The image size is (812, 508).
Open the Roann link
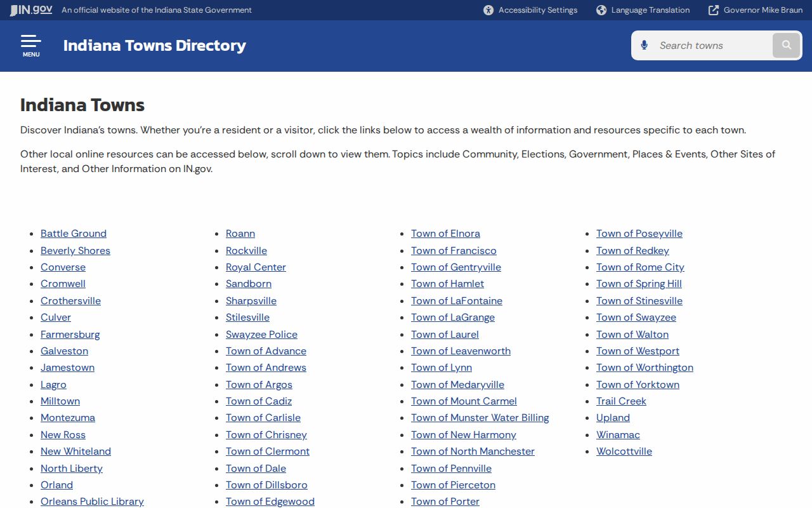pyautogui.click(x=240, y=234)
